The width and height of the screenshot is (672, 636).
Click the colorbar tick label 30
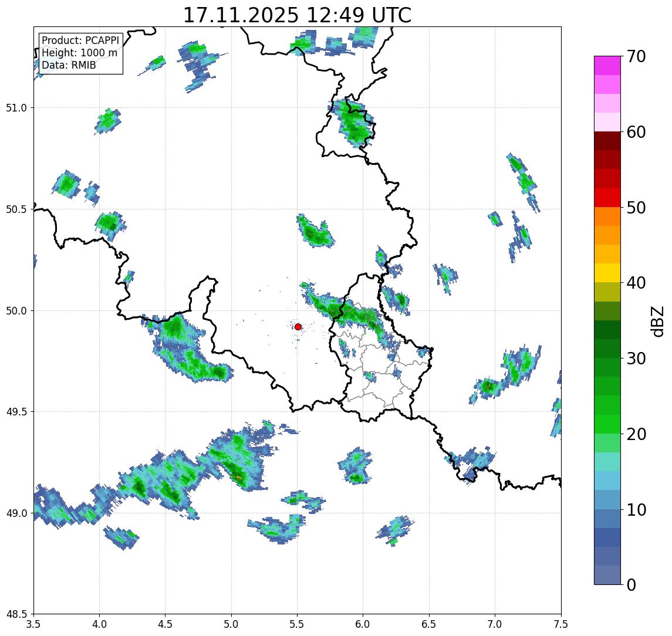(636, 358)
